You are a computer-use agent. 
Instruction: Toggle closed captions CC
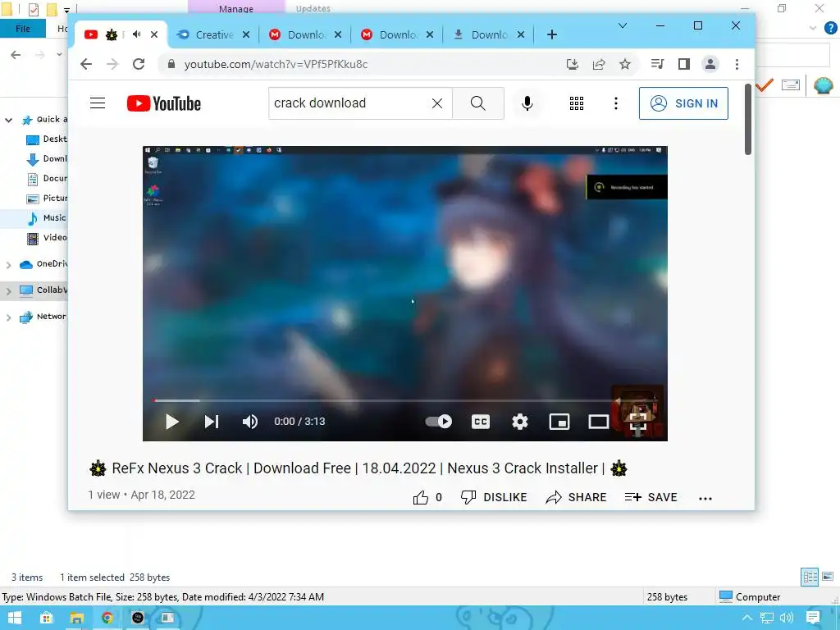(481, 422)
